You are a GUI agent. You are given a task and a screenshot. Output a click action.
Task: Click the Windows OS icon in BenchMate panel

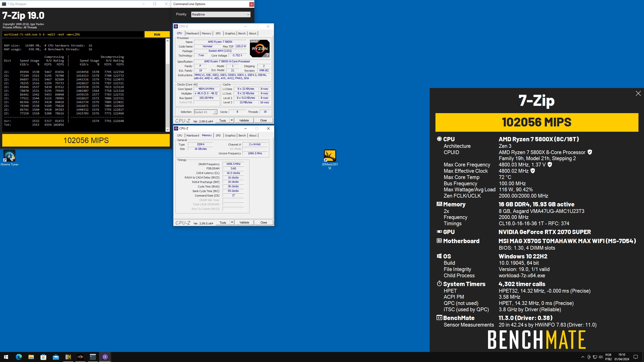click(x=439, y=256)
